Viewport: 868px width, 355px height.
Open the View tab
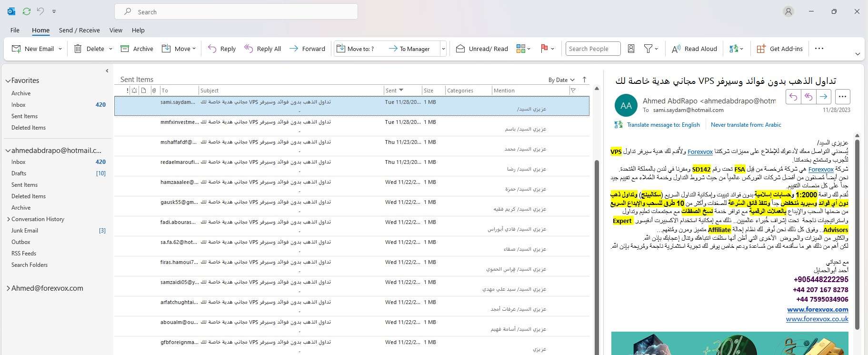pos(116,30)
